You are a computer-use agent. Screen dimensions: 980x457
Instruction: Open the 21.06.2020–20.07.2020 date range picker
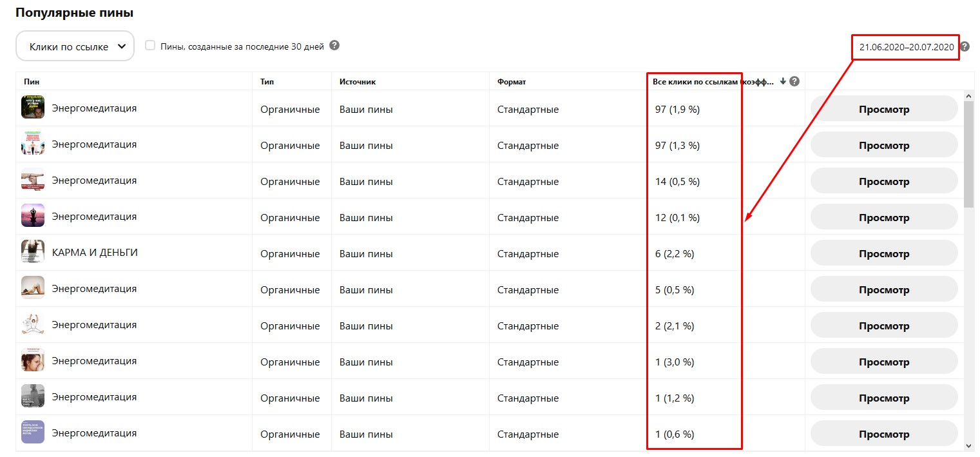(x=905, y=47)
